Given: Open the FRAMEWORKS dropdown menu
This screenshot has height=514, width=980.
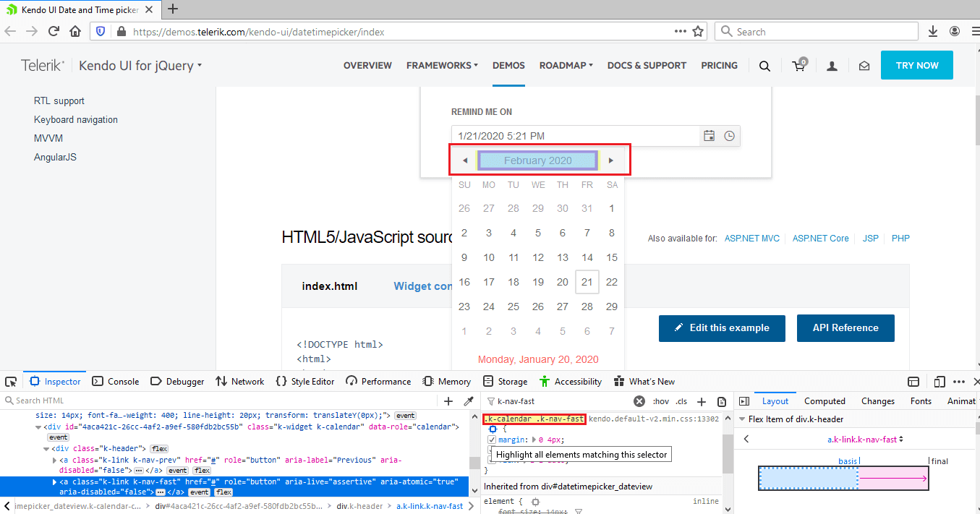Looking at the screenshot, I should [x=442, y=65].
